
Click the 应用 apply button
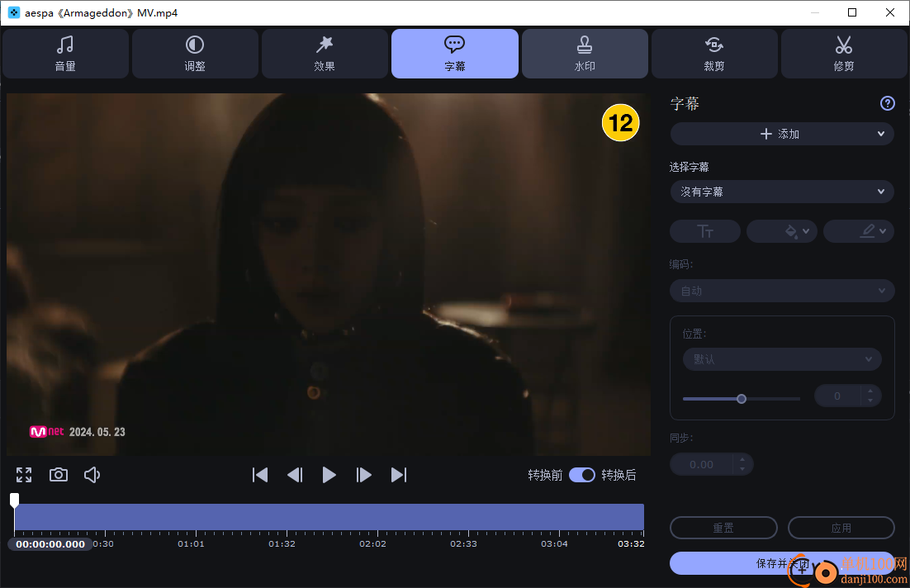[x=841, y=528]
